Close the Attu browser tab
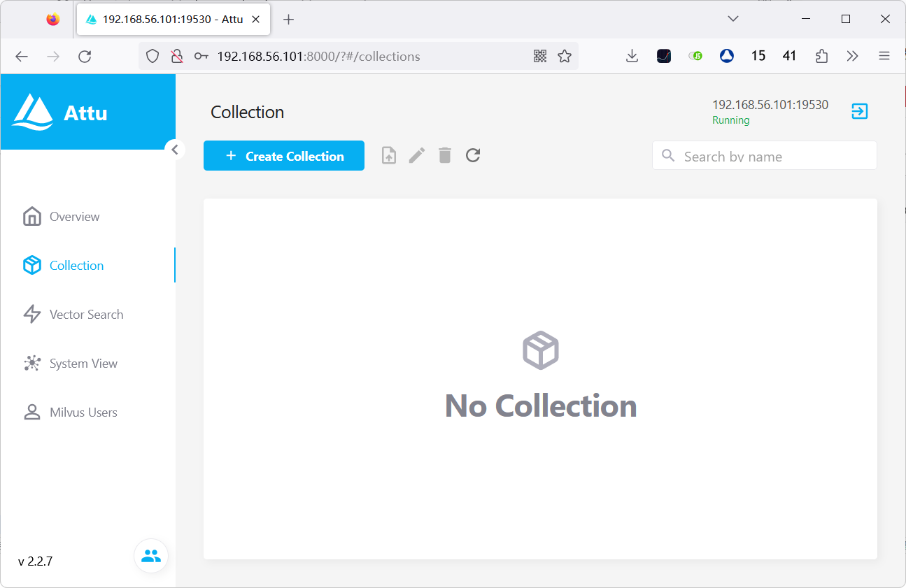This screenshot has width=906, height=588. (256, 20)
